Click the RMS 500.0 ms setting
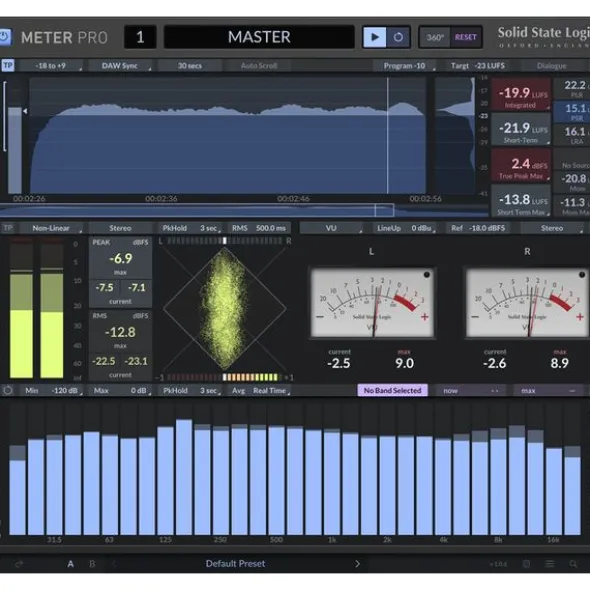590x591 pixels. 259,228
